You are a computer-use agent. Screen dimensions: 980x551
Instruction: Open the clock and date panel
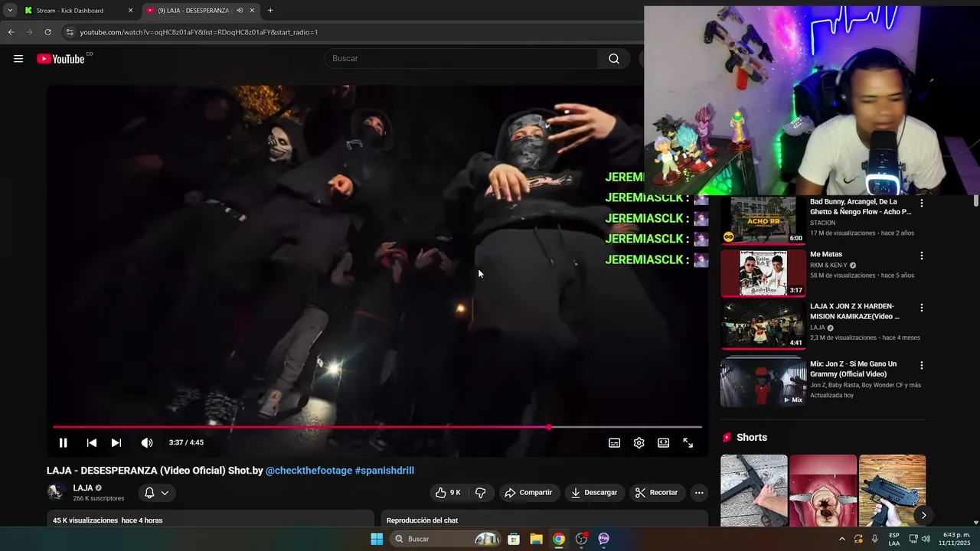point(956,539)
